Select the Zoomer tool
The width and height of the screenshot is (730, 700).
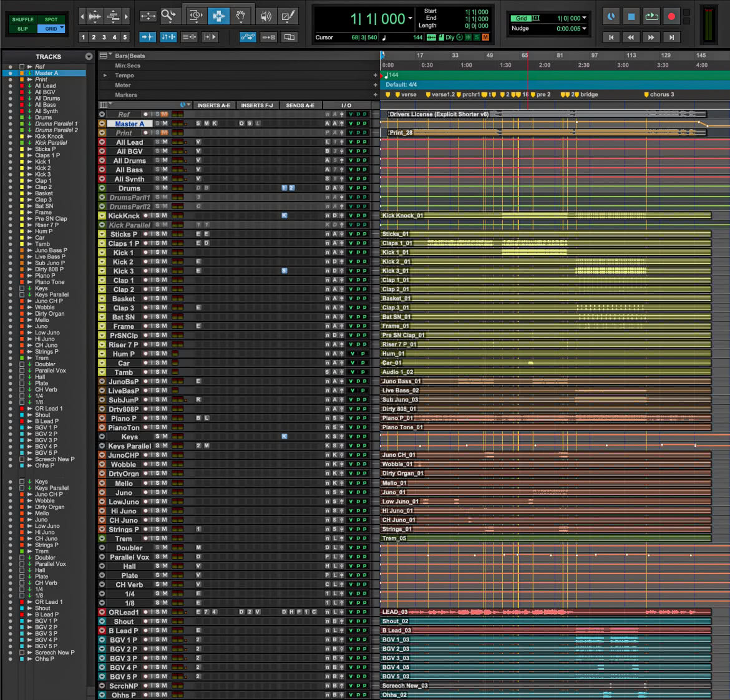168,16
